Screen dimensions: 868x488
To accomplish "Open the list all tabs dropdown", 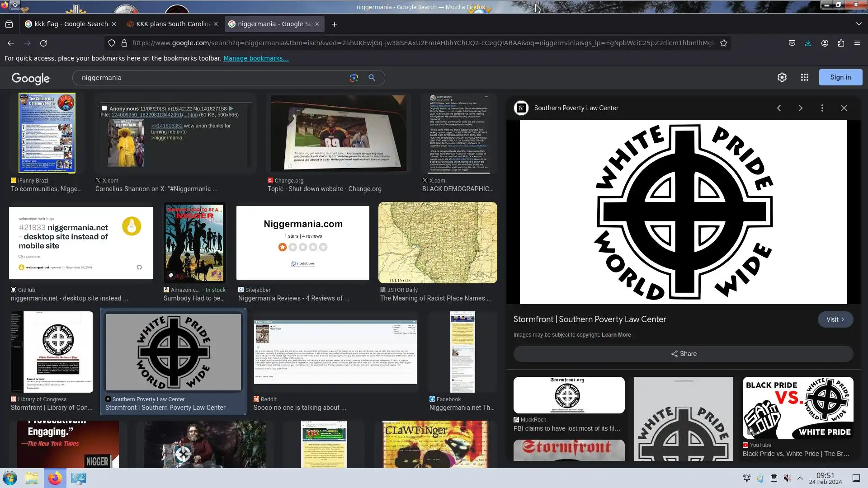I will [859, 23].
